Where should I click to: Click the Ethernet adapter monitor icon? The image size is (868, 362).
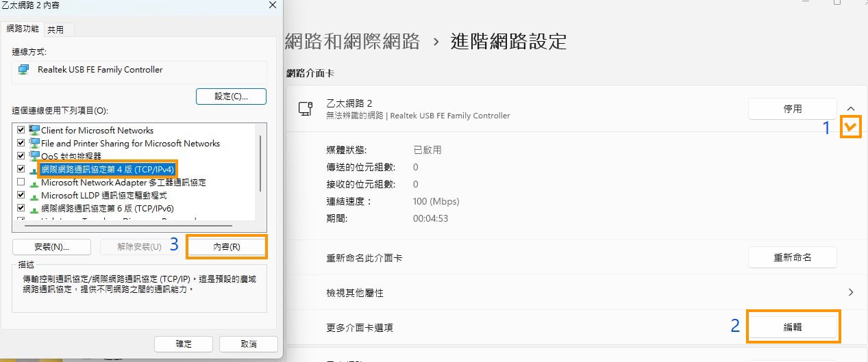306,108
